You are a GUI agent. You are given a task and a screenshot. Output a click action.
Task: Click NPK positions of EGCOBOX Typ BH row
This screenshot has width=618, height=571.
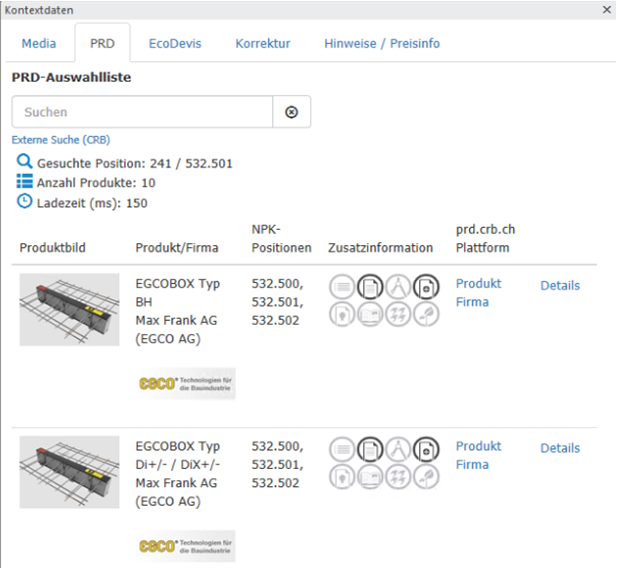(x=277, y=302)
